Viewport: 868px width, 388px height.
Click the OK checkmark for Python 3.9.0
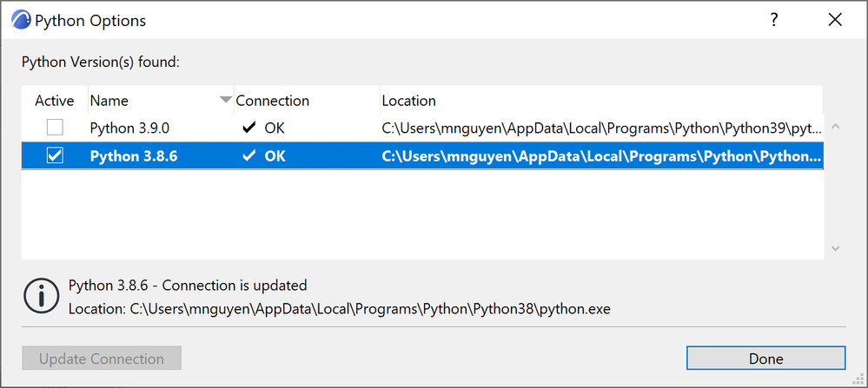click(249, 128)
